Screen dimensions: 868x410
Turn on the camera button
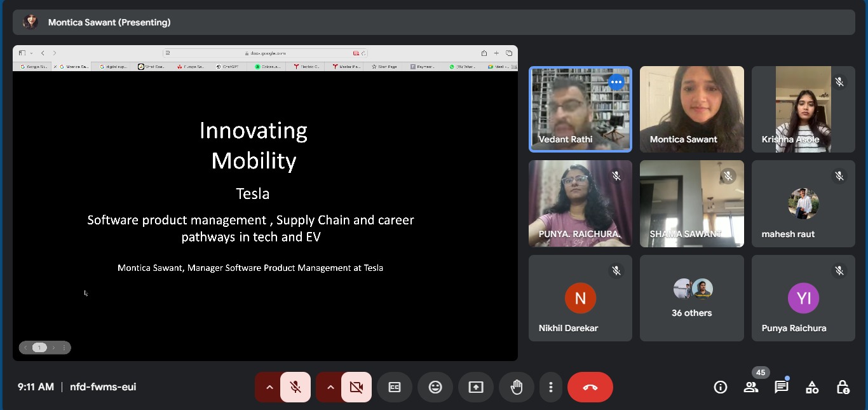(x=356, y=387)
